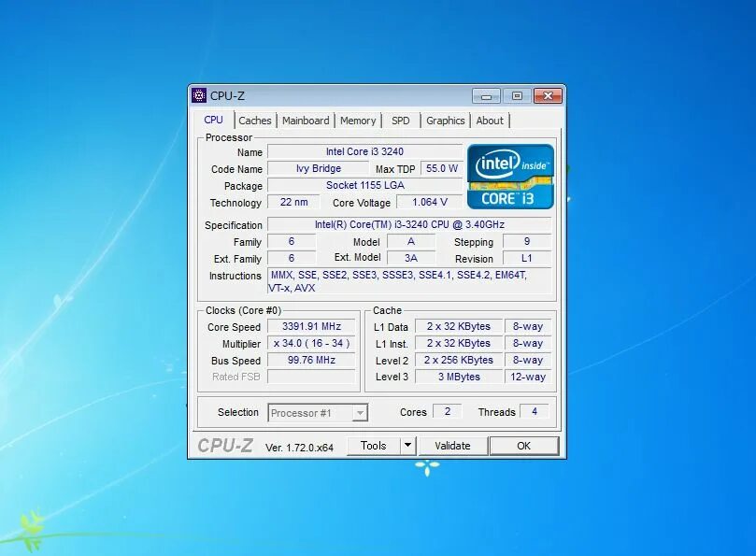Click the Name field 'Intel Core i3 3240'
Image resolution: width=756 pixels, height=556 pixels.
click(x=365, y=151)
